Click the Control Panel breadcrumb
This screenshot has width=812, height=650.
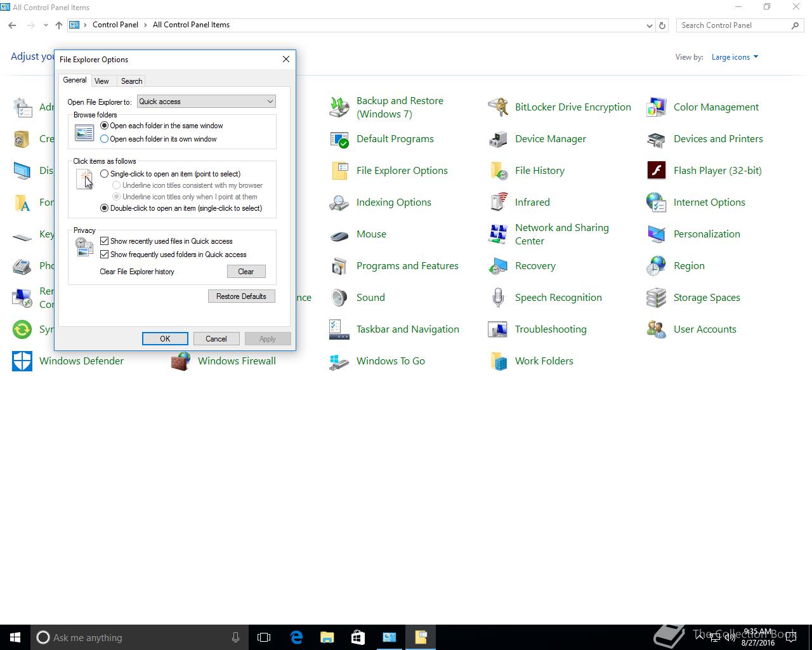click(115, 25)
